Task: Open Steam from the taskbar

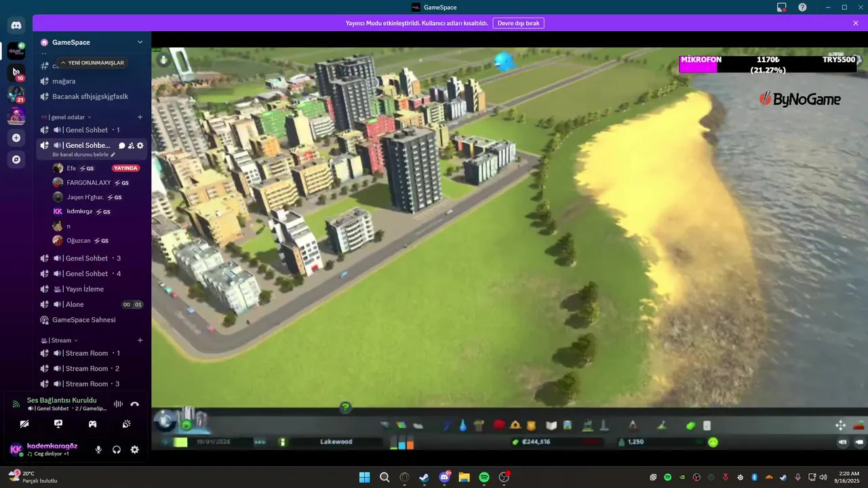Action: 424,477
